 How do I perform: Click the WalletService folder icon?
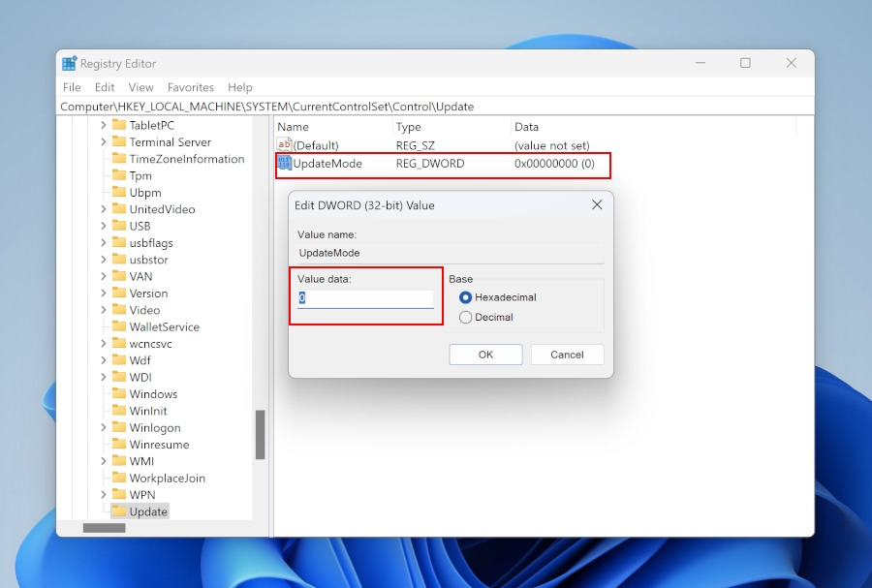pos(119,327)
